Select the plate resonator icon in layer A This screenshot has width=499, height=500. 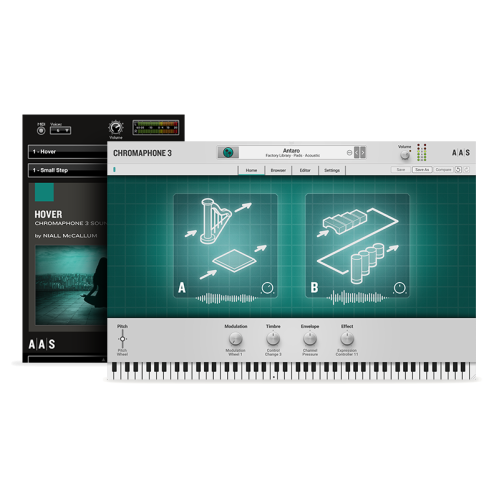click(234, 260)
